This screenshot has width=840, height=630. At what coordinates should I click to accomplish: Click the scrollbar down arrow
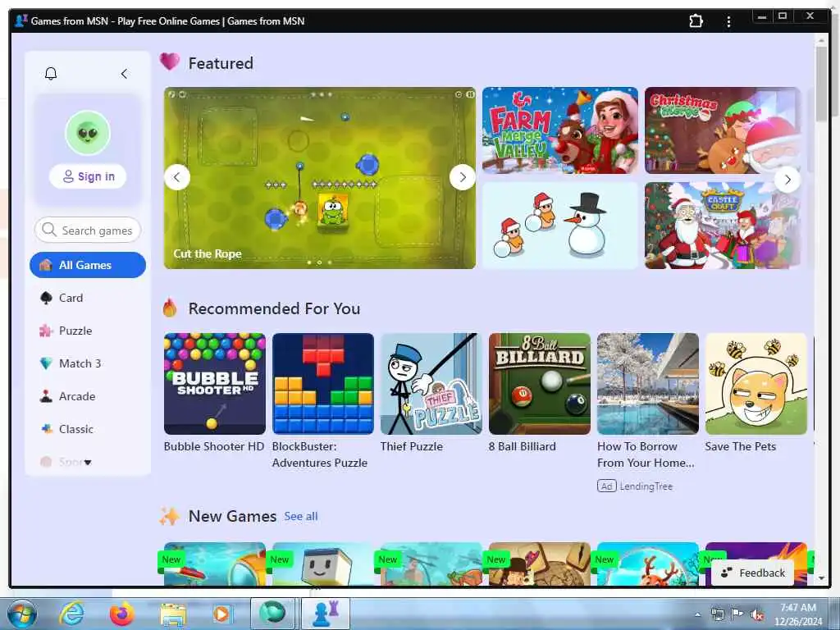(x=821, y=578)
